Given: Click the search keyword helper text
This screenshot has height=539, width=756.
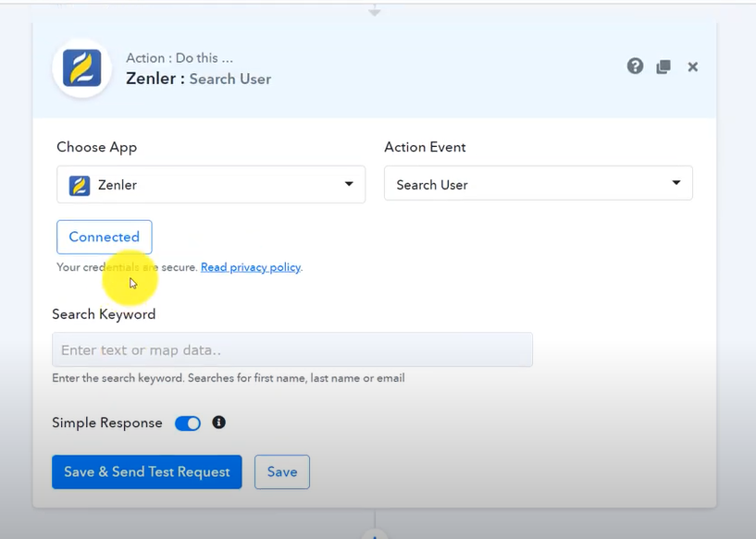Looking at the screenshot, I should (229, 378).
